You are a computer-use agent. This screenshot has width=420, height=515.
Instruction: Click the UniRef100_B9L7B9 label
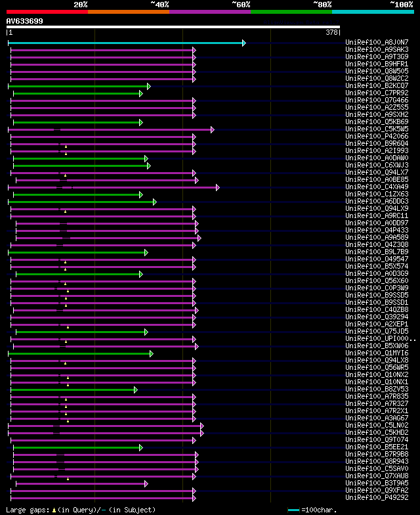(x=377, y=252)
